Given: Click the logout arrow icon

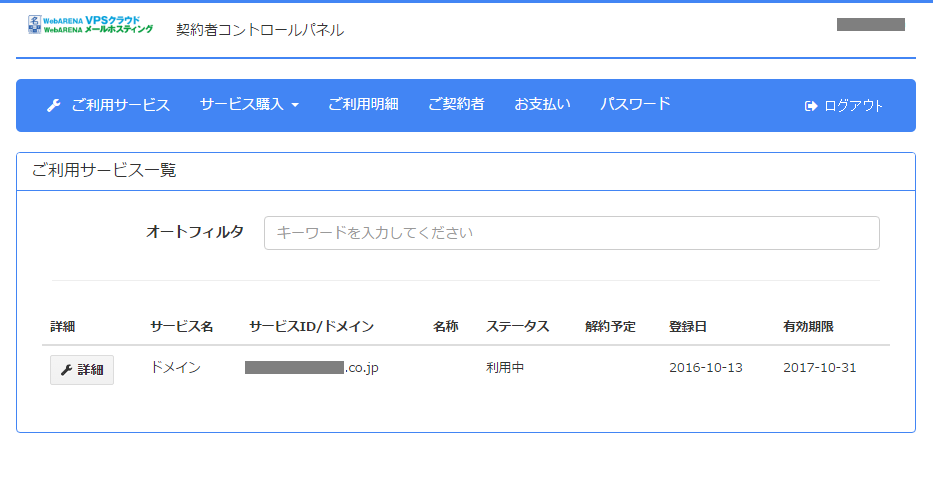Looking at the screenshot, I should coord(810,106).
